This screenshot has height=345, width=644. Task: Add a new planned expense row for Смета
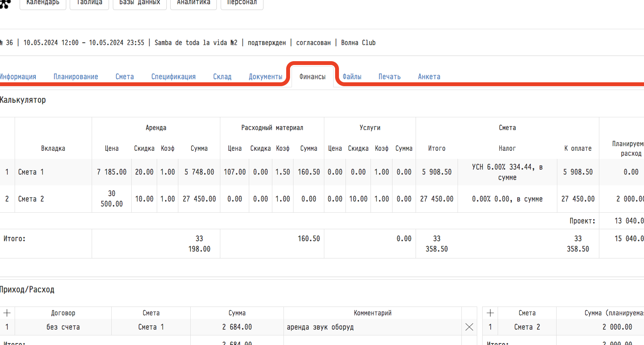tap(490, 313)
